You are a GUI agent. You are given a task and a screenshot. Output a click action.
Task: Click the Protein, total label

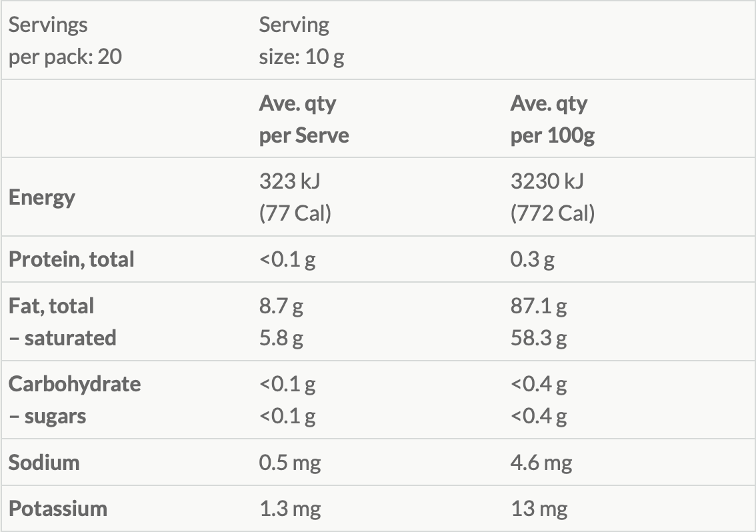71,259
